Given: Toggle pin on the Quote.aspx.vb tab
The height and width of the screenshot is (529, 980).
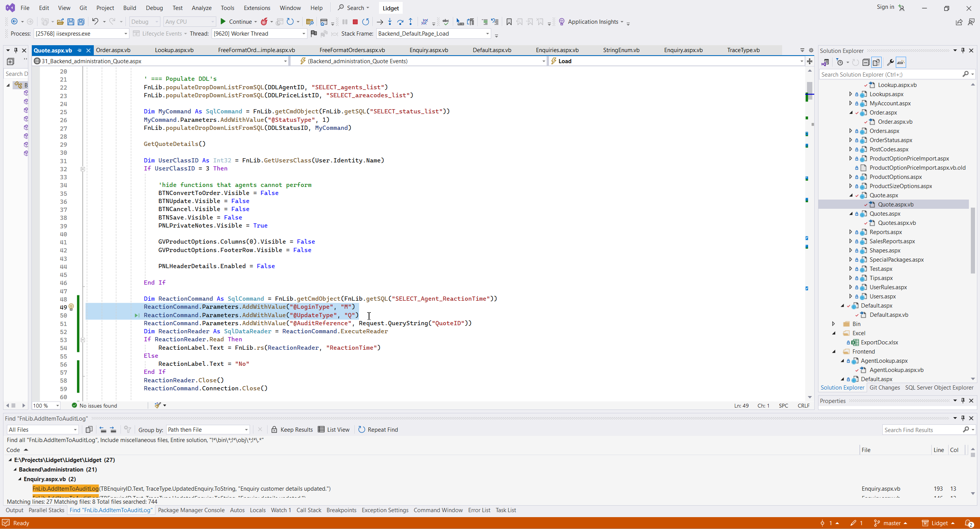Looking at the screenshot, I should 80,50.
